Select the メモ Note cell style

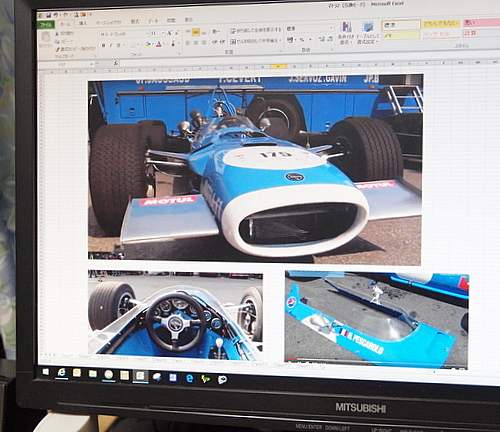[x=401, y=35]
